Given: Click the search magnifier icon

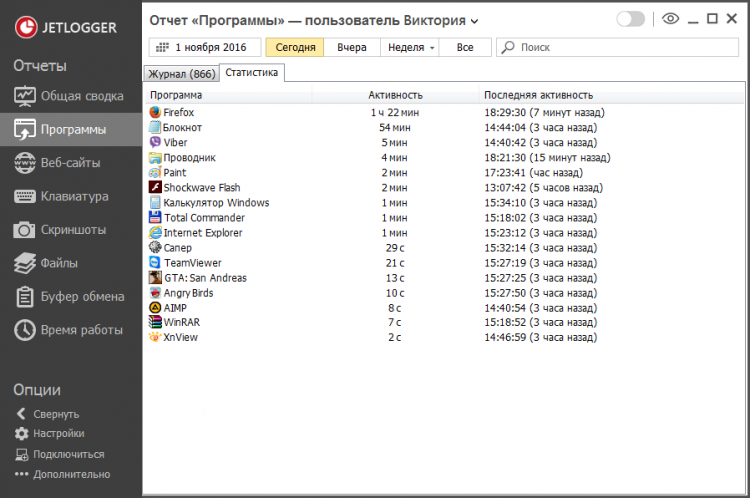Looking at the screenshot, I should (x=508, y=47).
